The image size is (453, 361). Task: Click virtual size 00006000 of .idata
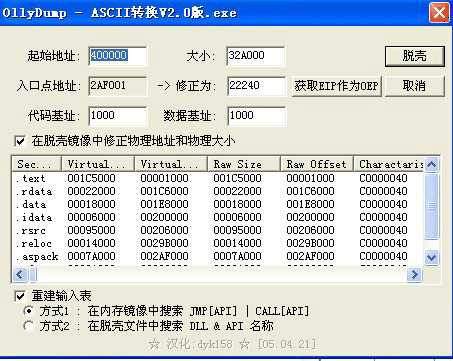[x=91, y=217]
